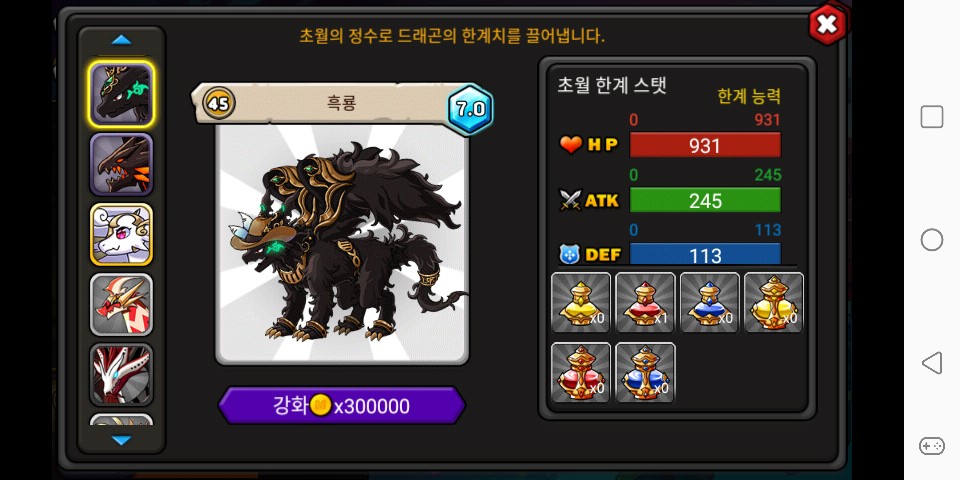960x480 pixels.
Task: Tap the Android back navigation triangle
Action: [931, 363]
